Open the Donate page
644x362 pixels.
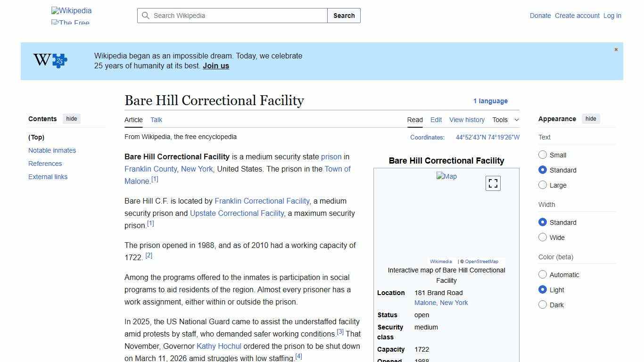coord(540,16)
